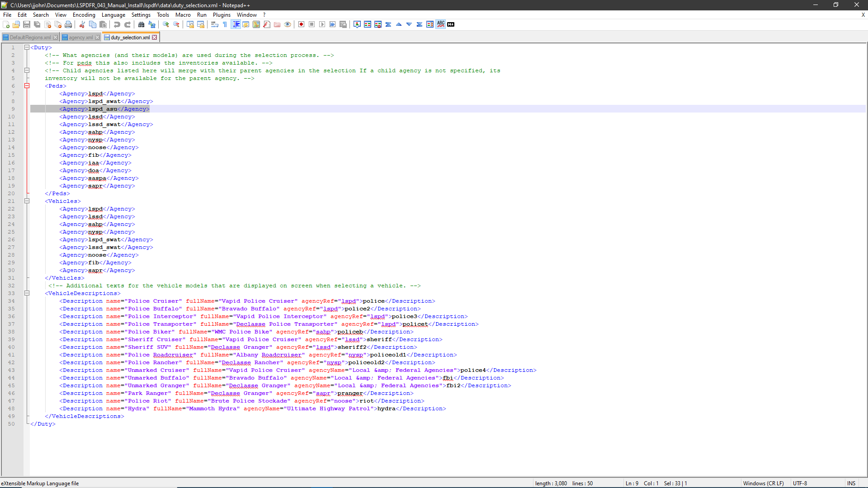Click the Windows (CR LF) status field

tap(763, 483)
